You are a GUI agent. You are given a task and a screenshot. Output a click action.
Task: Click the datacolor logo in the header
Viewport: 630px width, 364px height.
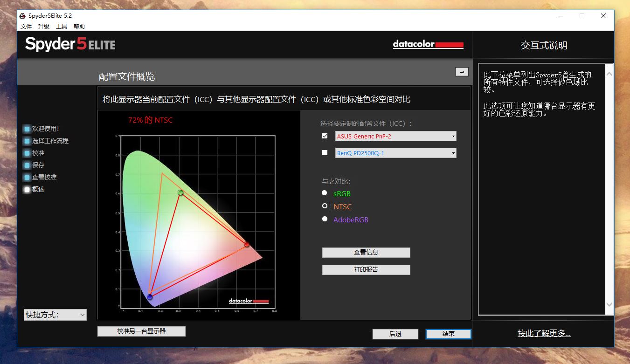(x=428, y=44)
